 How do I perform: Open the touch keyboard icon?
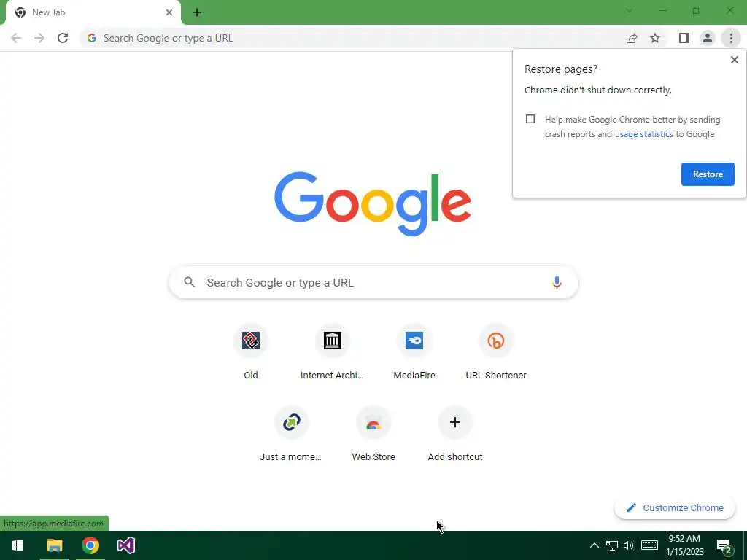pos(649,545)
